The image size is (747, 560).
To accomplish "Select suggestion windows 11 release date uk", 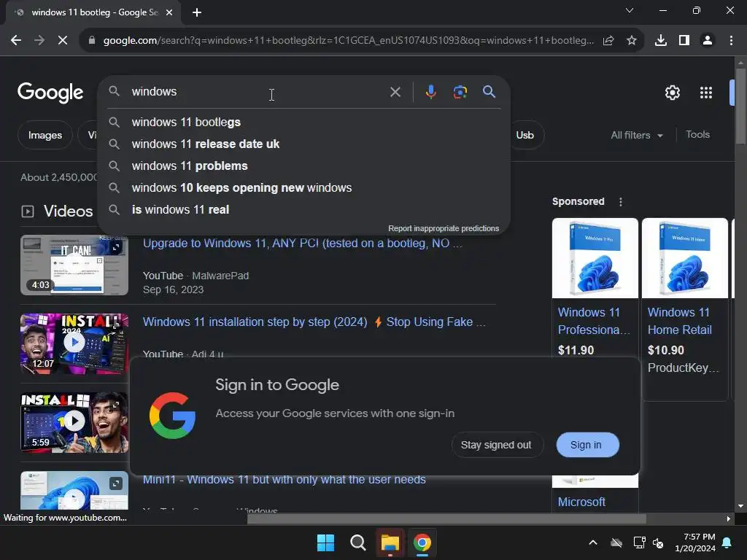I will pos(303,144).
